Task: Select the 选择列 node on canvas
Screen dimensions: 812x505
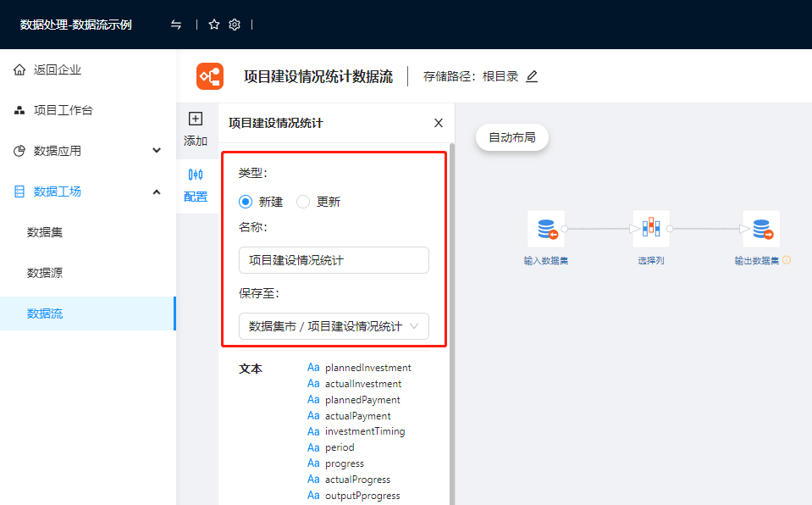Action: [650, 229]
